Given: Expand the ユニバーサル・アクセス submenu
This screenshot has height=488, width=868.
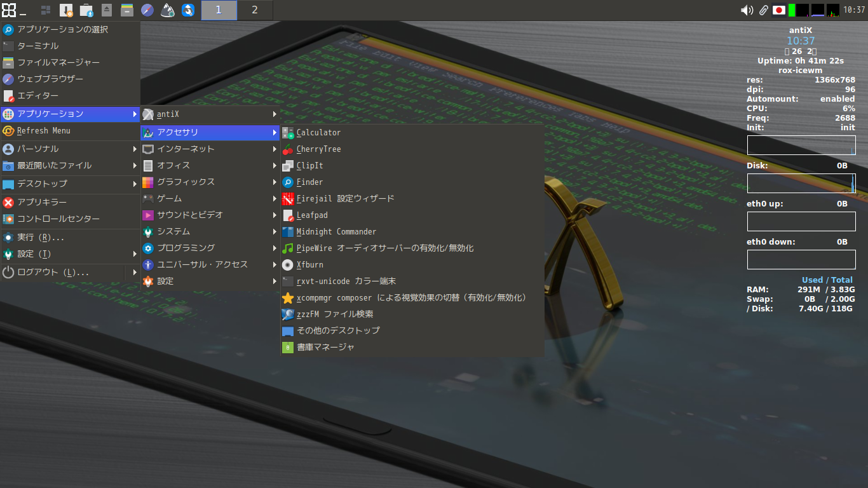Looking at the screenshot, I should [210, 265].
